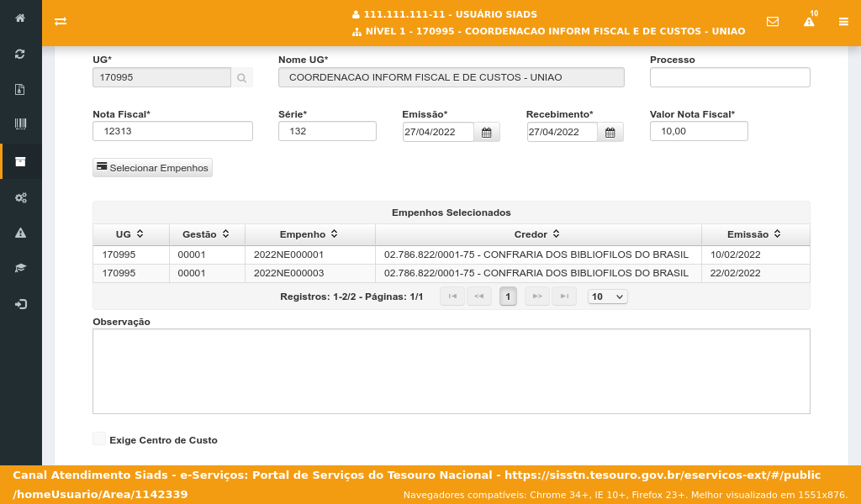Click the refresh arrows sidebar icon
Viewport: 861px width, 504px height.
click(20, 54)
